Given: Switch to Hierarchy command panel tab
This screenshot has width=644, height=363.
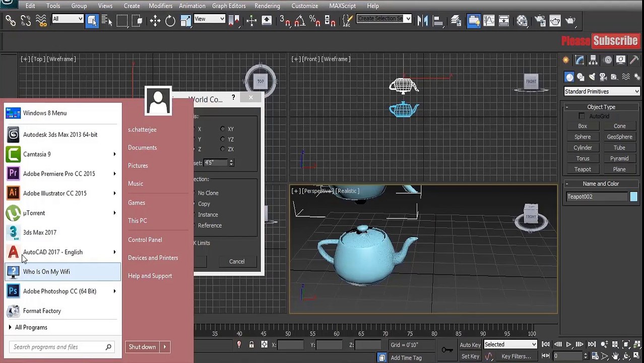Looking at the screenshot, I should pos(593,60).
